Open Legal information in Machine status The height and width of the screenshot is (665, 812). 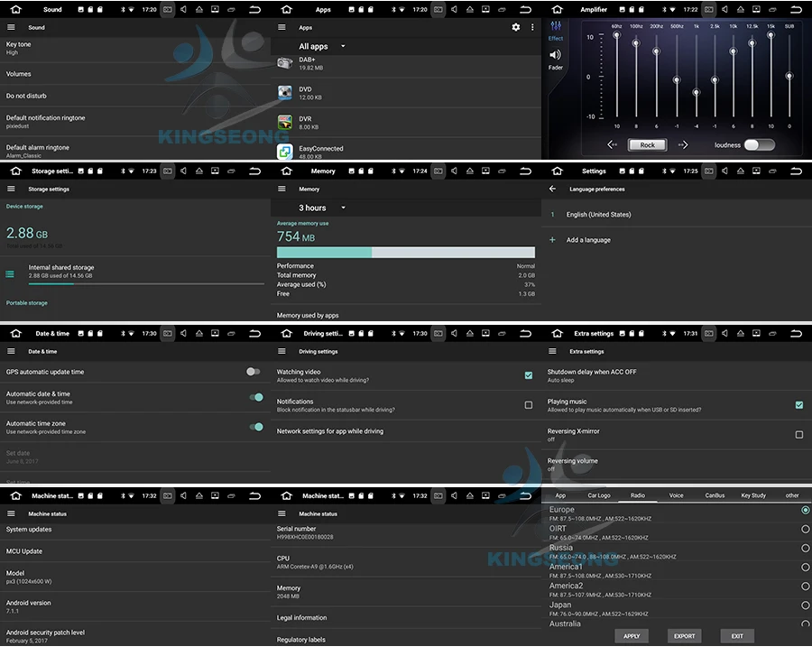(405, 618)
